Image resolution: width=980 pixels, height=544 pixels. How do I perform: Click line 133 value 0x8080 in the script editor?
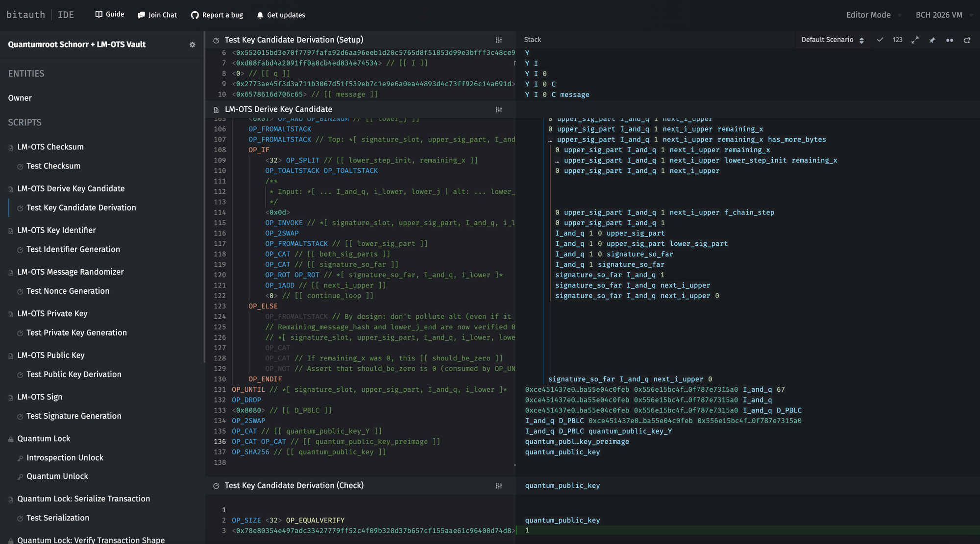click(248, 410)
